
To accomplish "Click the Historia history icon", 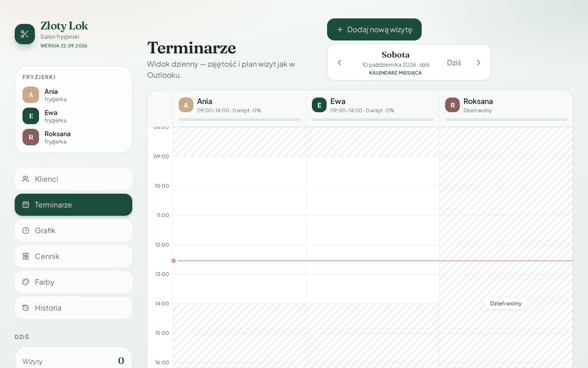I will pos(26,308).
